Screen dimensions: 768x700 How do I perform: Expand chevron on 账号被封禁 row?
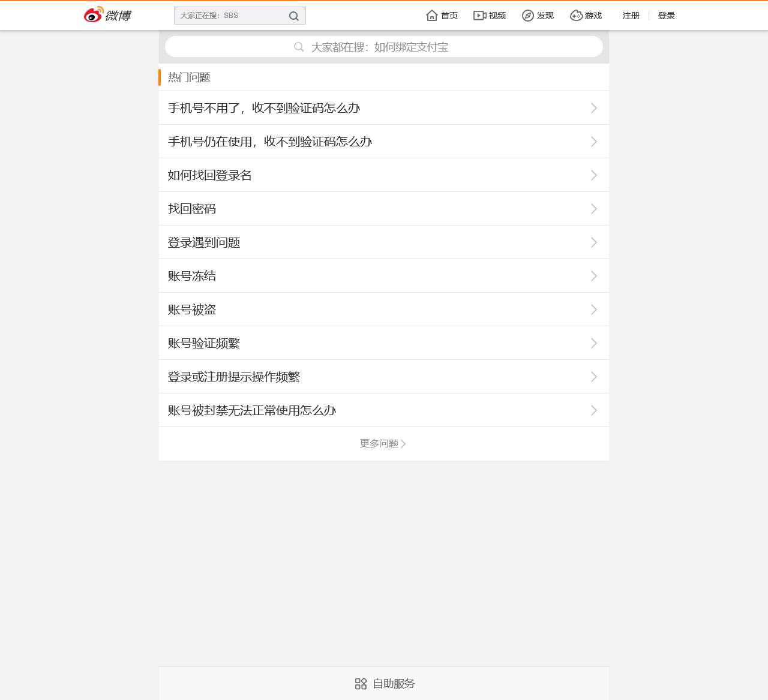594,410
